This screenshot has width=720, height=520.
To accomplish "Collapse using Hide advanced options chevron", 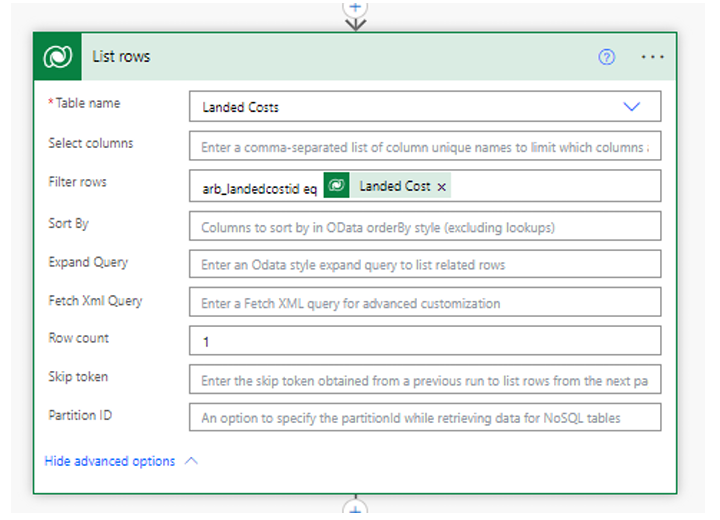I will tap(191, 461).
